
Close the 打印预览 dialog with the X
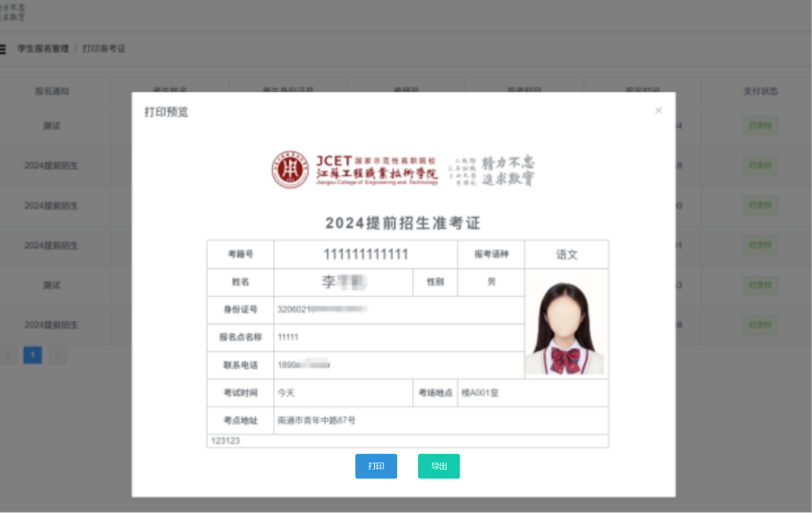658,111
